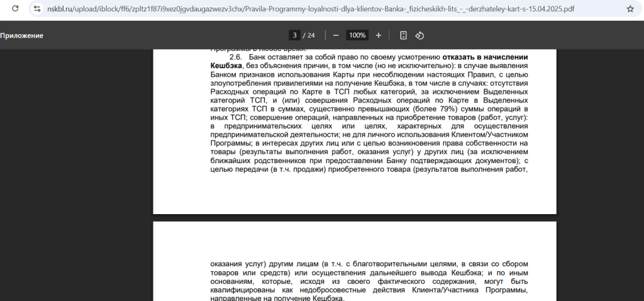
Task: Rotate the document counterclockwise
Action: (x=420, y=35)
